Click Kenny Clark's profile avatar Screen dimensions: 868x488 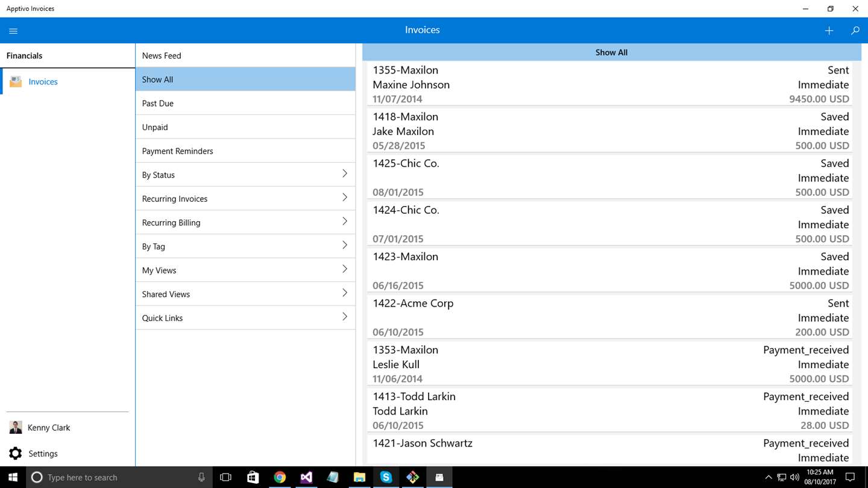(x=16, y=428)
